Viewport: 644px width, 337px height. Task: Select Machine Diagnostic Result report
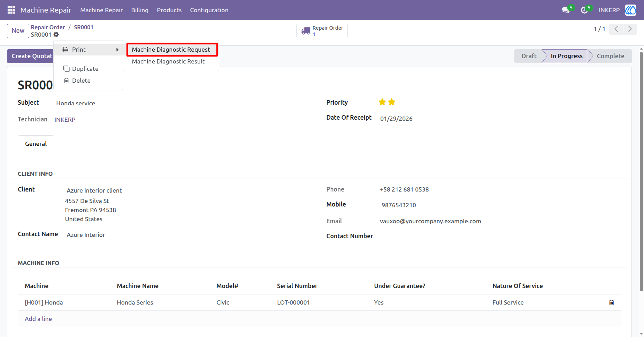point(168,61)
